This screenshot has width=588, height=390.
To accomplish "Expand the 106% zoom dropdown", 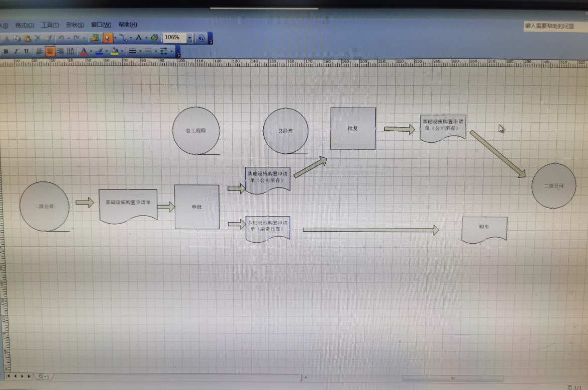I will tap(189, 38).
